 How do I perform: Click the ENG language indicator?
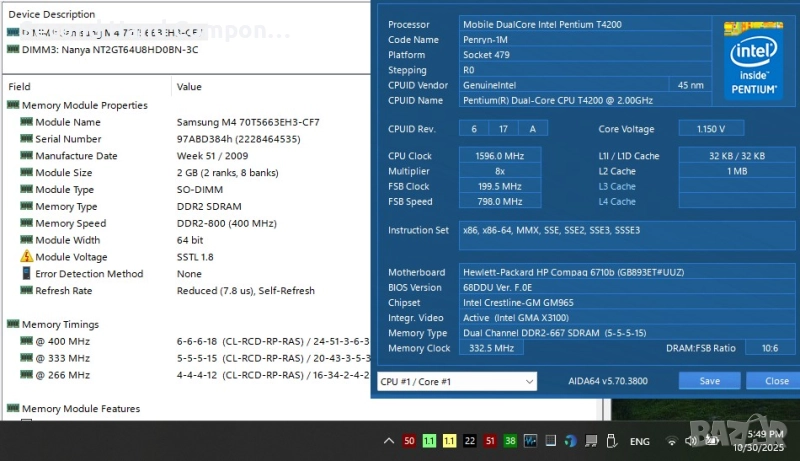click(639, 441)
